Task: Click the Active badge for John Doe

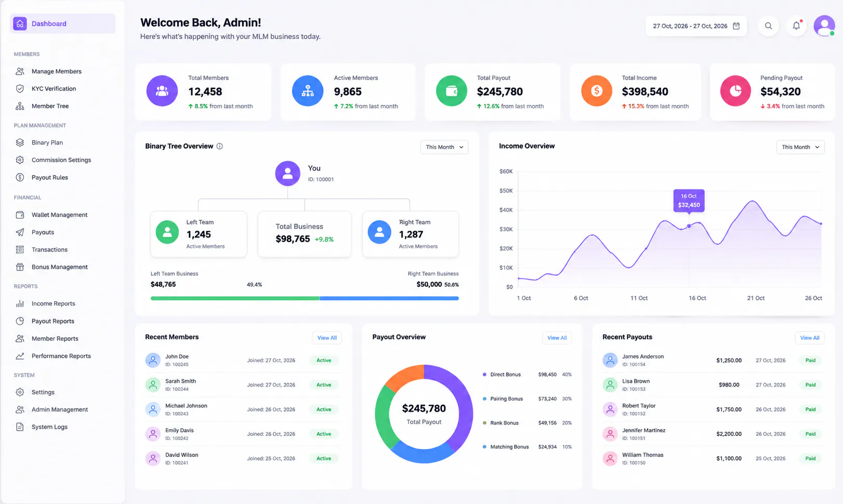Action: tap(324, 360)
